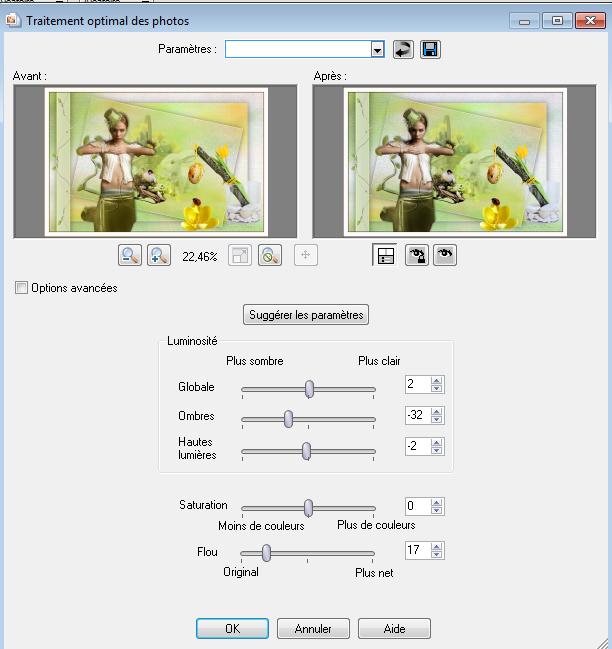Minimize the Traitement optimal des photos dialog
This screenshot has height=649, width=612.
tap(524, 21)
